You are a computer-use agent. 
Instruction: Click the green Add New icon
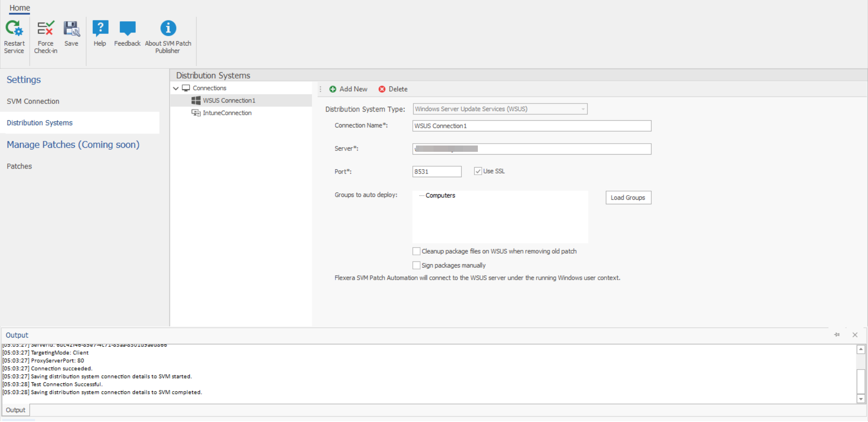(333, 89)
